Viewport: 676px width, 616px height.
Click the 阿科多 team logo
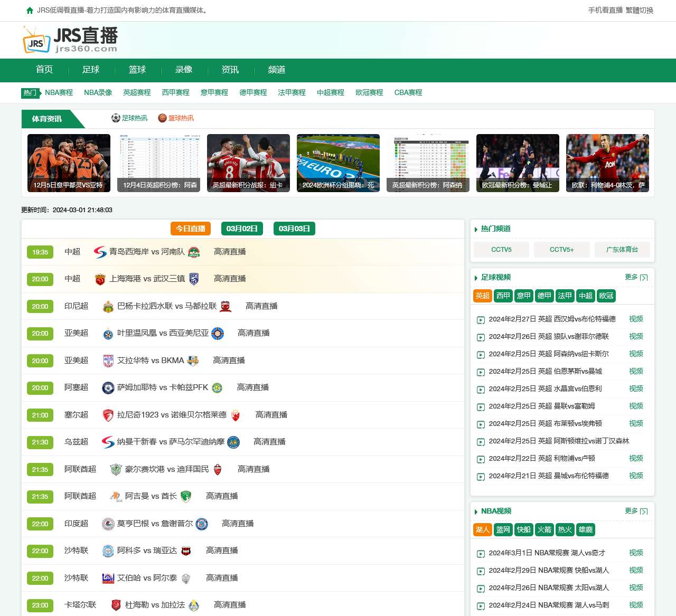108,551
